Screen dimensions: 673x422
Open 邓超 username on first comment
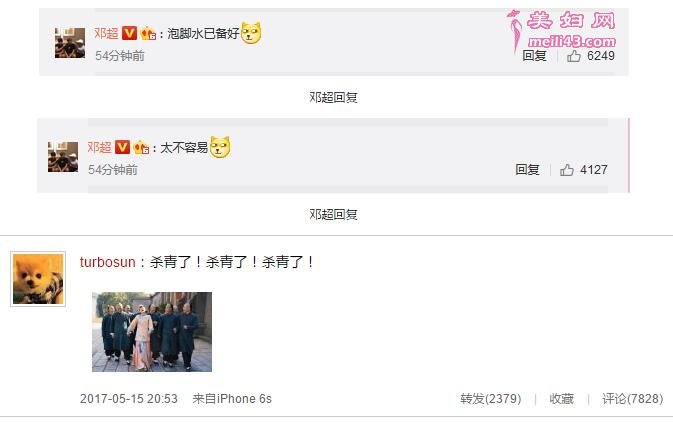point(106,33)
